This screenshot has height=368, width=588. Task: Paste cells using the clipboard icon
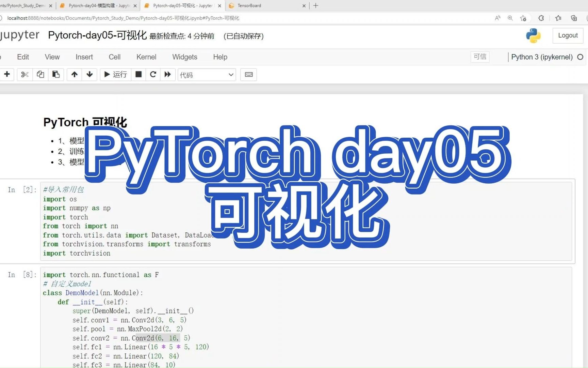[56, 74]
